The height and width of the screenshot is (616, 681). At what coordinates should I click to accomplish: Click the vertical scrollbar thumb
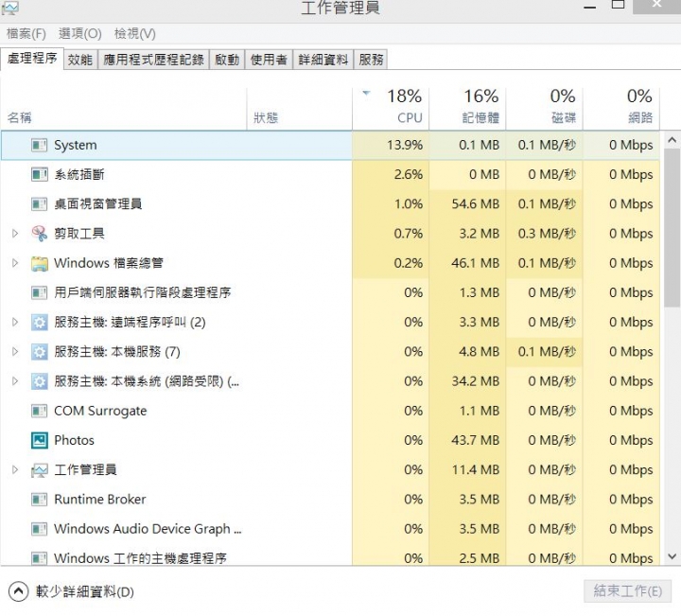click(x=672, y=228)
